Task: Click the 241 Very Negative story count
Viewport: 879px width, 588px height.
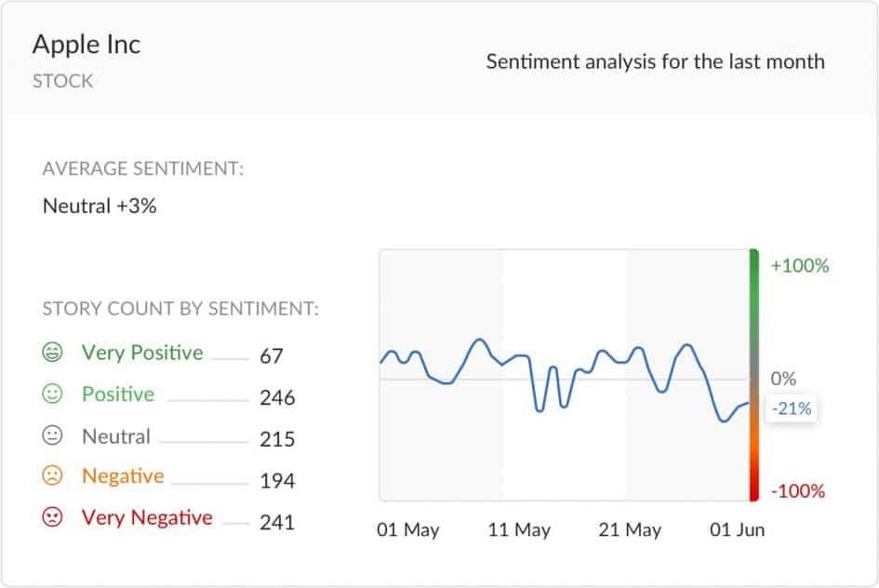Action: 277,523
